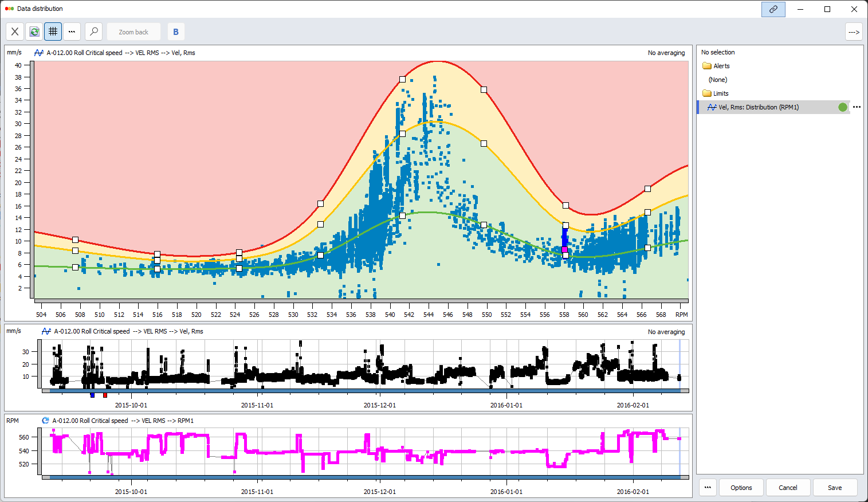Click the Options button
This screenshot has height=502, width=868.
pos(741,487)
